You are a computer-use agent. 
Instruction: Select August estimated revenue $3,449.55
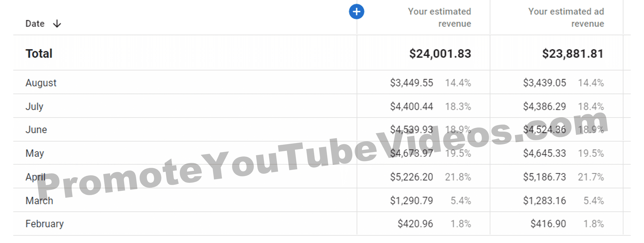pos(412,83)
